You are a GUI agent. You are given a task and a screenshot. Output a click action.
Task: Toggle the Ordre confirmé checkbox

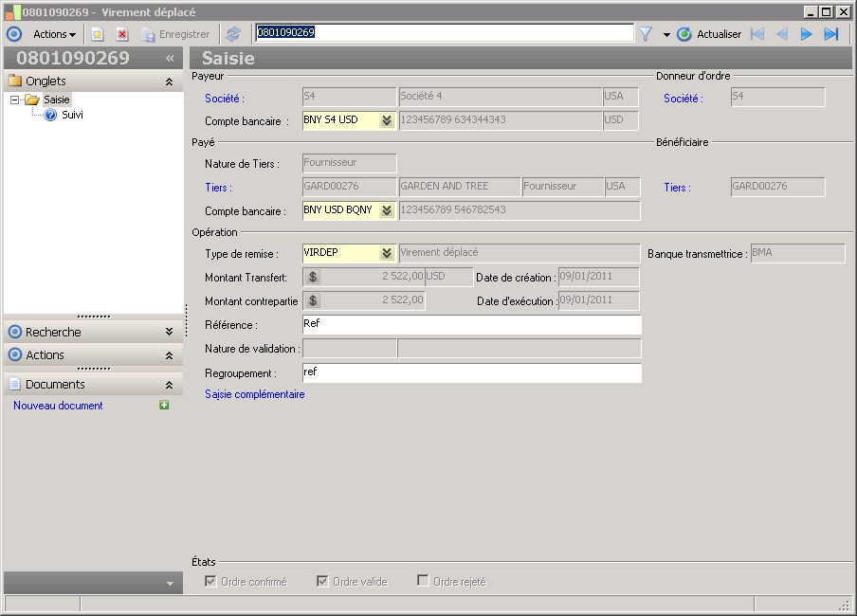(x=210, y=581)
